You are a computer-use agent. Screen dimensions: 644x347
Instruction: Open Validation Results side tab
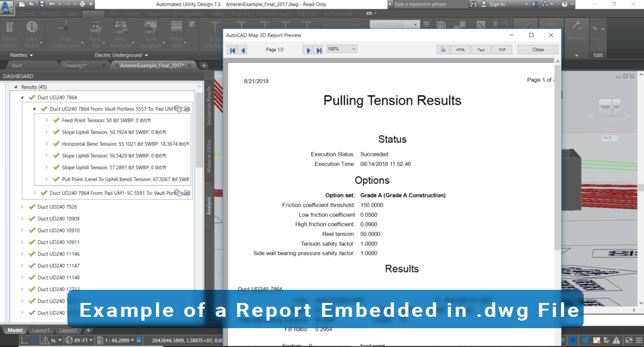(209, 106)
